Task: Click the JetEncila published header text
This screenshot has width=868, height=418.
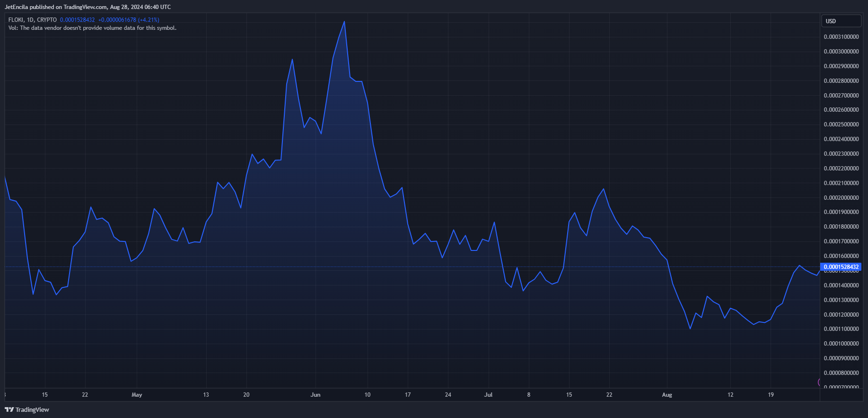Action: 88,7
